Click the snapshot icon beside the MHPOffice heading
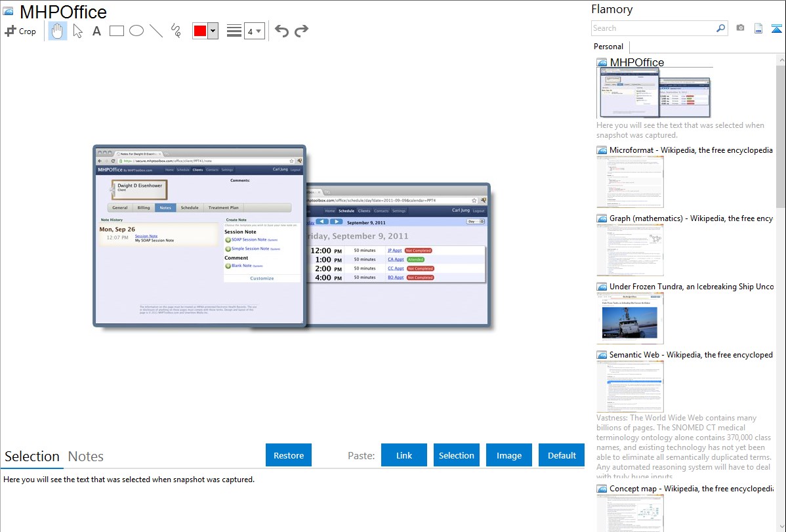Screen dimensions: 786x532 8,12
